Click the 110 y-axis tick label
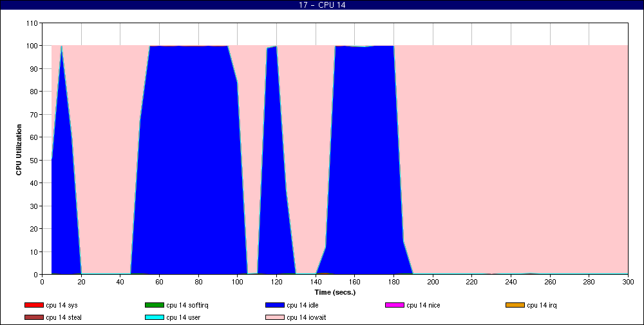Image resolution: width=644 pixels, height=325 pixels. coord(32,23)
